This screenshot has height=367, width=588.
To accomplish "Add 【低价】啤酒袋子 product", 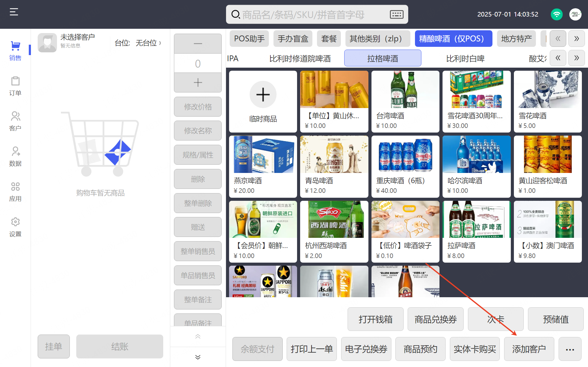I will pyautogui.click(x=405, y=232).
